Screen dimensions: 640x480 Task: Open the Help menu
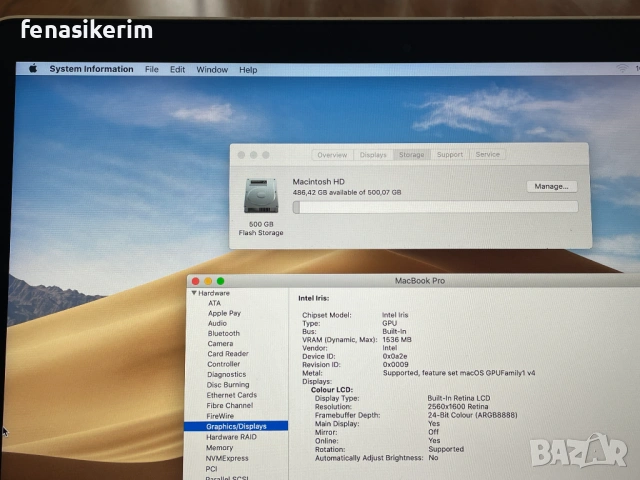coord(248,70)
